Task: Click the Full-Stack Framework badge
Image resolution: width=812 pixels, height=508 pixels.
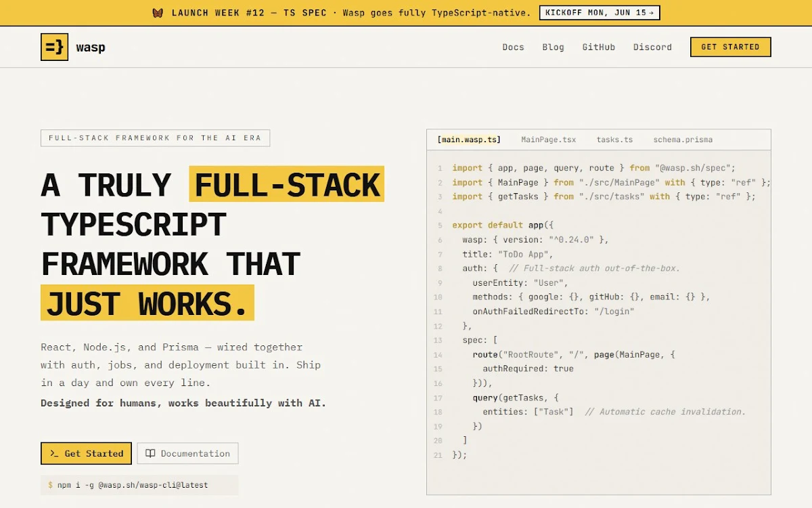Action: point(155,137)
